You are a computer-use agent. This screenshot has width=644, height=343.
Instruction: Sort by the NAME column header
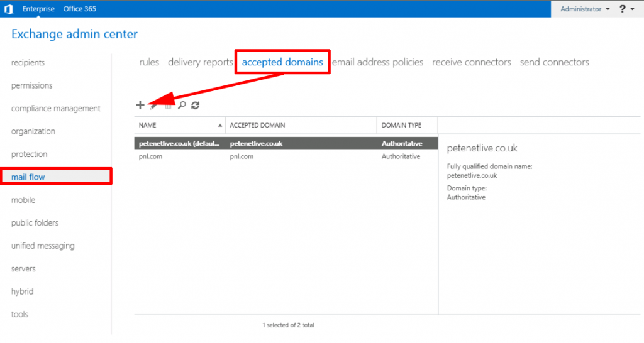[179, 126]
